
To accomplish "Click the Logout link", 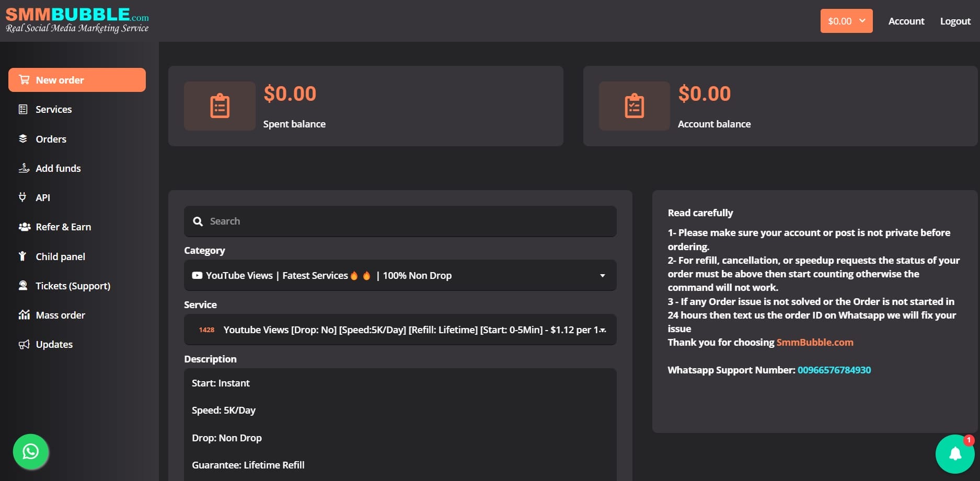I will click(955, 21).
